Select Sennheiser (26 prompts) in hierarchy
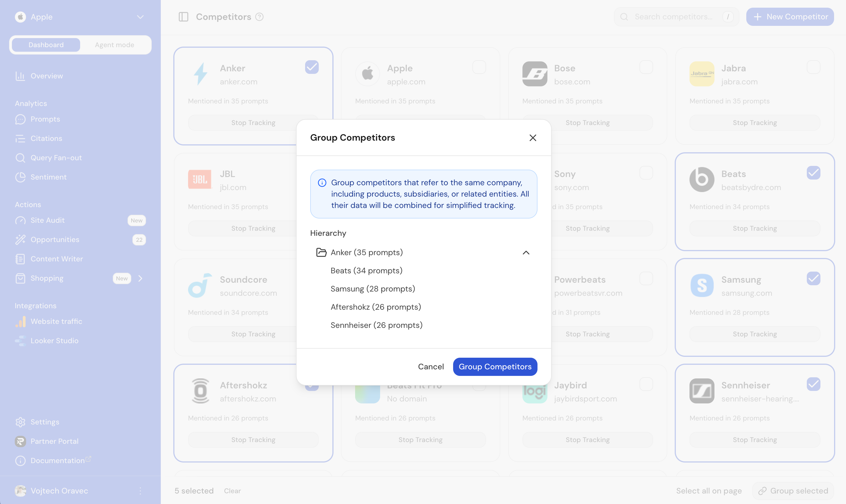The height and width of the screenshot is (504, 846). pos(376,325)
